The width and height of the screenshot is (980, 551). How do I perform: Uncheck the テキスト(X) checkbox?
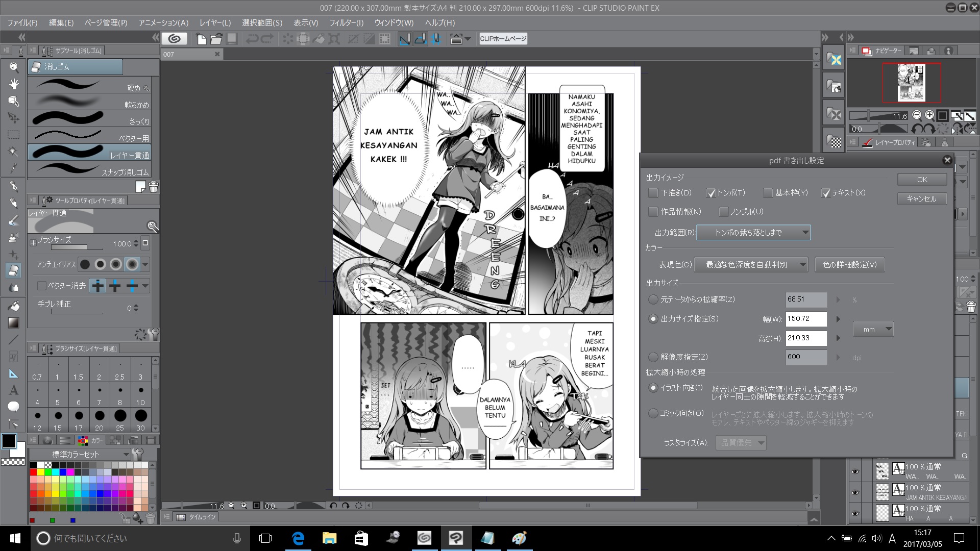click(x=826, y=193)
